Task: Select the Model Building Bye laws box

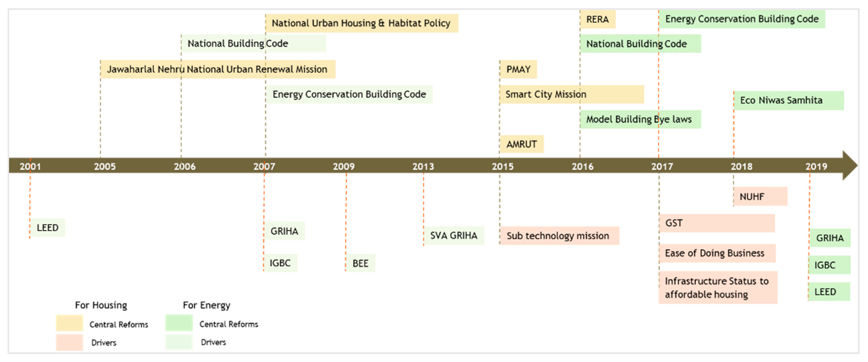Action: (640, 119)
